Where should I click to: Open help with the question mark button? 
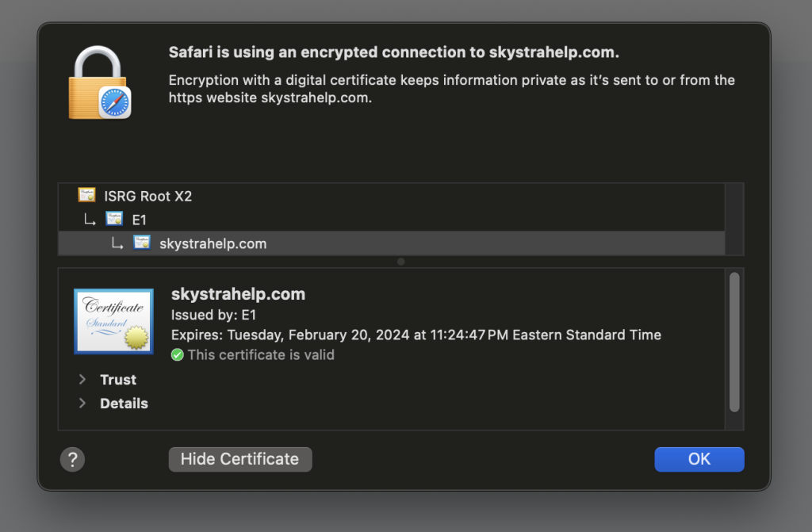click(x=72, y=459)
